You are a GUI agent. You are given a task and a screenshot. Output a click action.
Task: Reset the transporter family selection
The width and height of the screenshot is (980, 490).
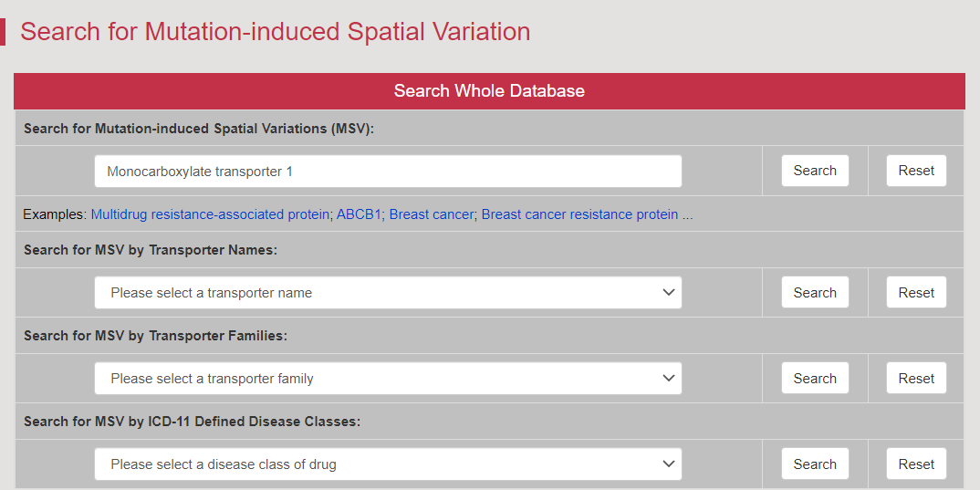point(916,379)
